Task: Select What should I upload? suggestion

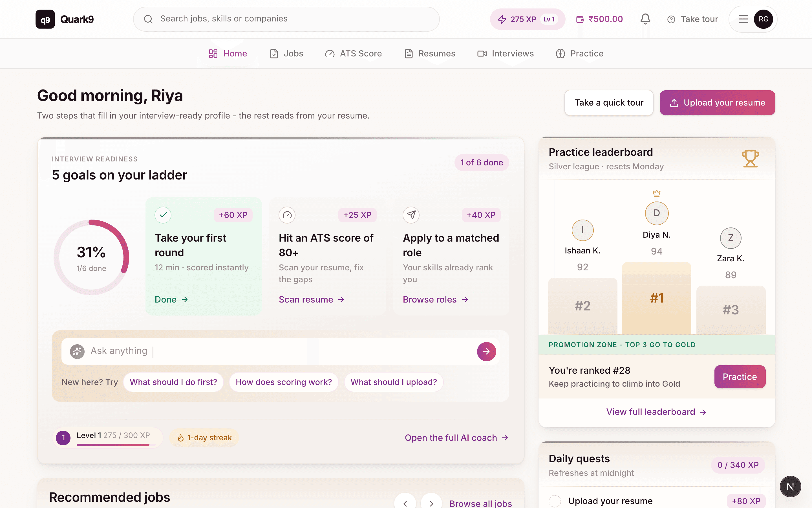Action: 394,382
